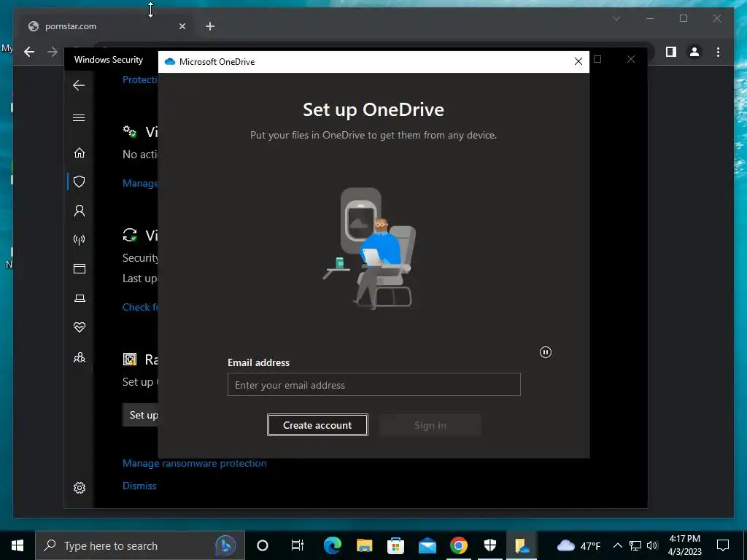Viewport: 747px width, 560px height.
Task: Close the Microsoft OneDrive dialog
Action: click(578, 61)
